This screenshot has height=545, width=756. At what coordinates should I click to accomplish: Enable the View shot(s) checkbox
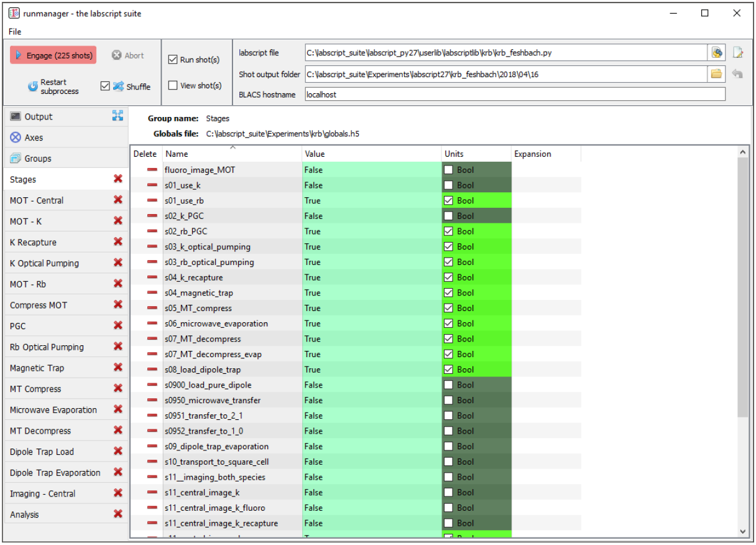coord(173,85)
